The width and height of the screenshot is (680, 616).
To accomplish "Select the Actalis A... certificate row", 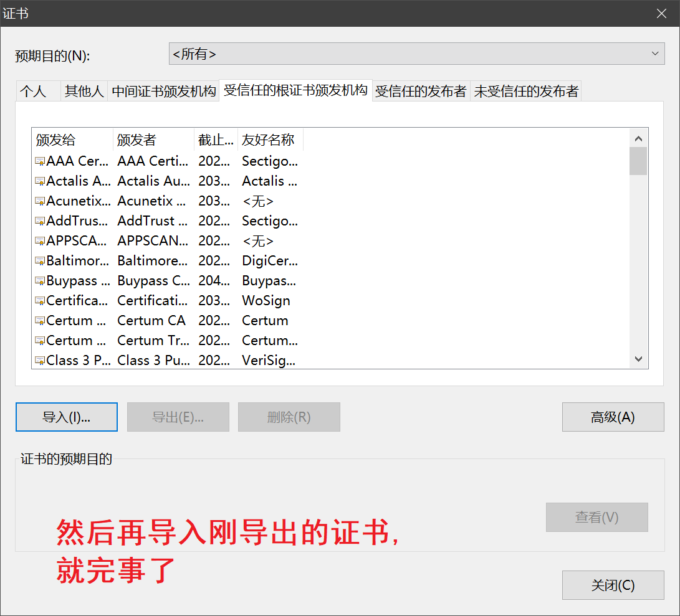I will pos(167,181).
